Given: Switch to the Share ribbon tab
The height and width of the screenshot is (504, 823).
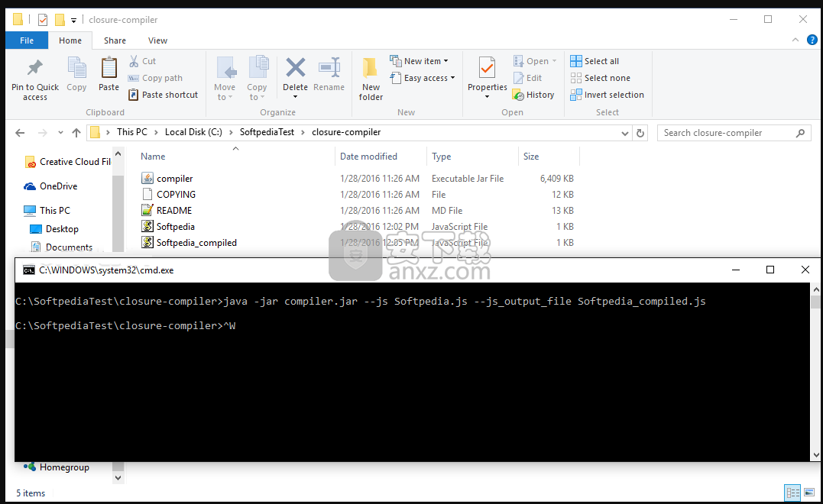Looking at the screenshot, I should tap(115, 40).
